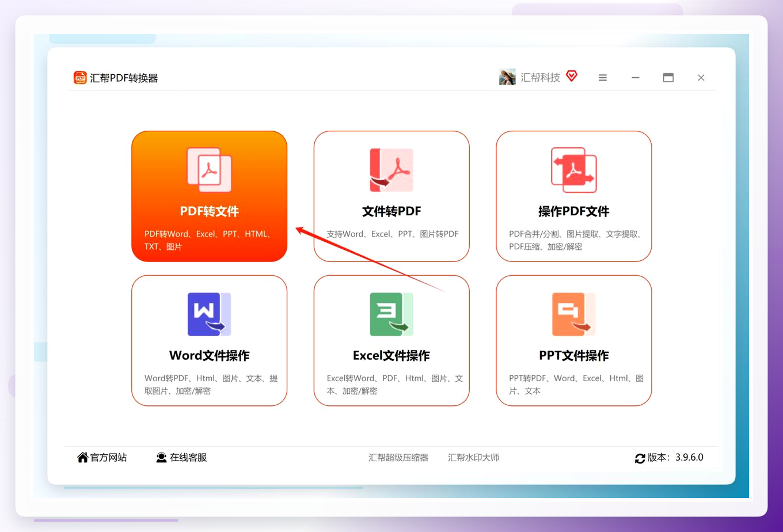This screenshot has width=783, height=532.
Task: Click the PPT文件操作 title text
Action: click(573, 355)
